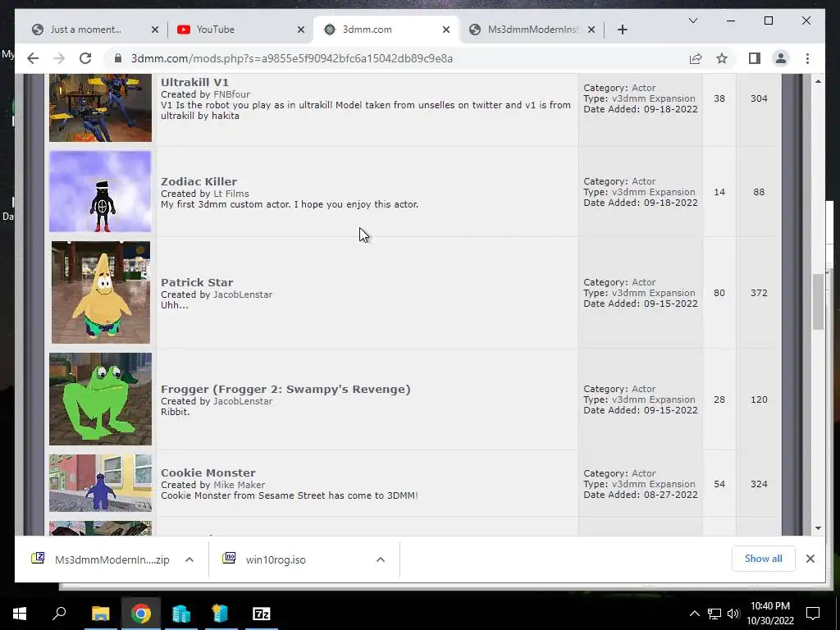This screenshot has height=630, width=840.
Task: Open File Explorer from taskbar
Action: point(100,614)
